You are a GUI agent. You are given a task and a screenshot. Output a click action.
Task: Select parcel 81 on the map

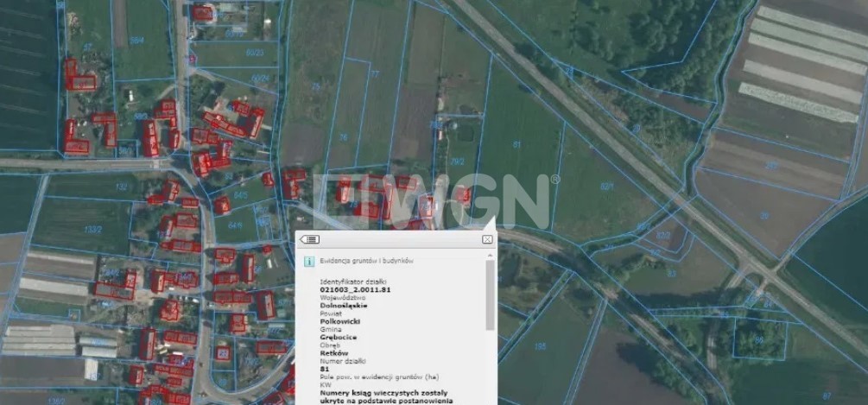(517, 144)
